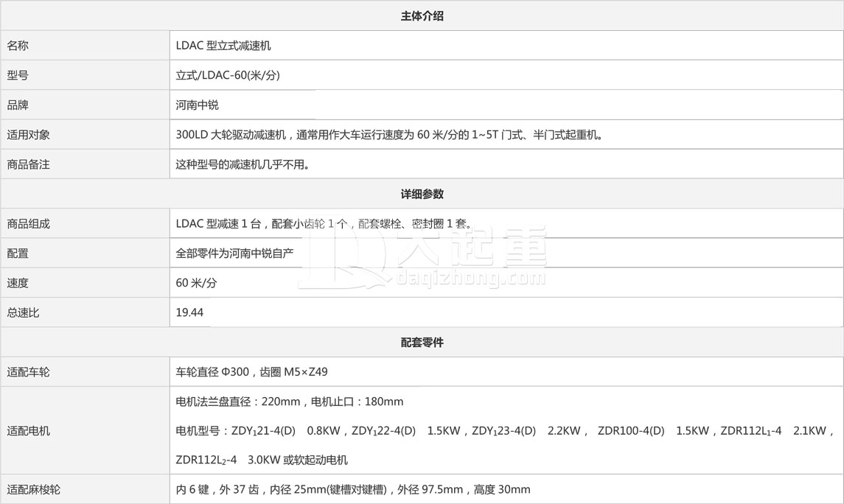
Task: Click the LDAC 型减速 1 台 composition text
Action: coord(324,223)
